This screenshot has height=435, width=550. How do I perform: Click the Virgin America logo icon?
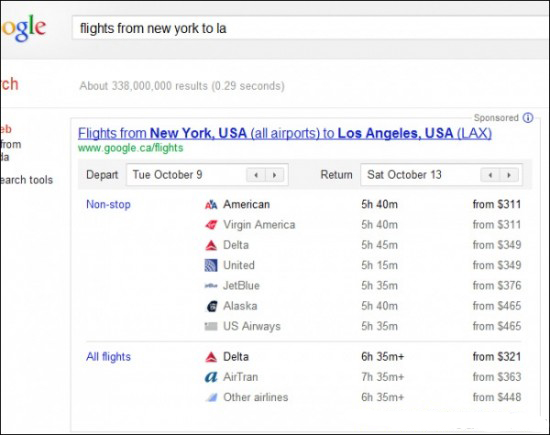211,225
